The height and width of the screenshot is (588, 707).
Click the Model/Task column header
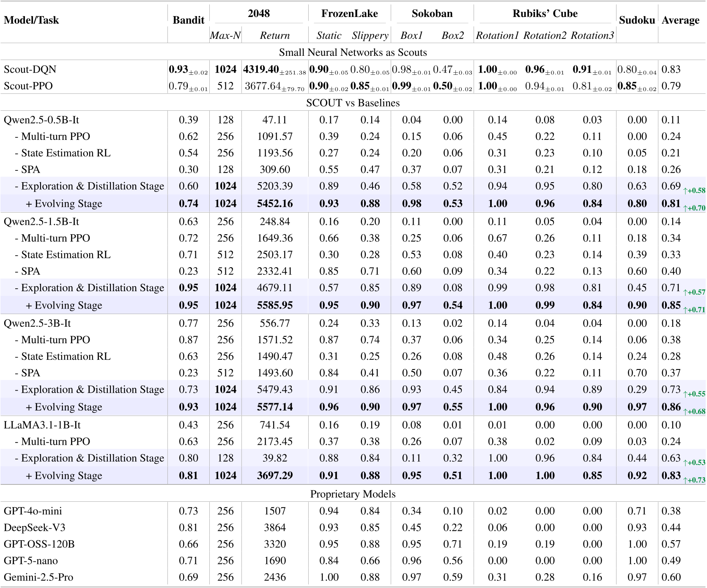tap(31, 20)
